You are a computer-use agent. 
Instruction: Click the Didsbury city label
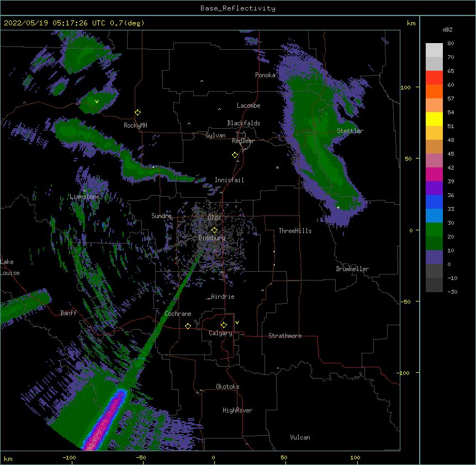pos(212,238)
